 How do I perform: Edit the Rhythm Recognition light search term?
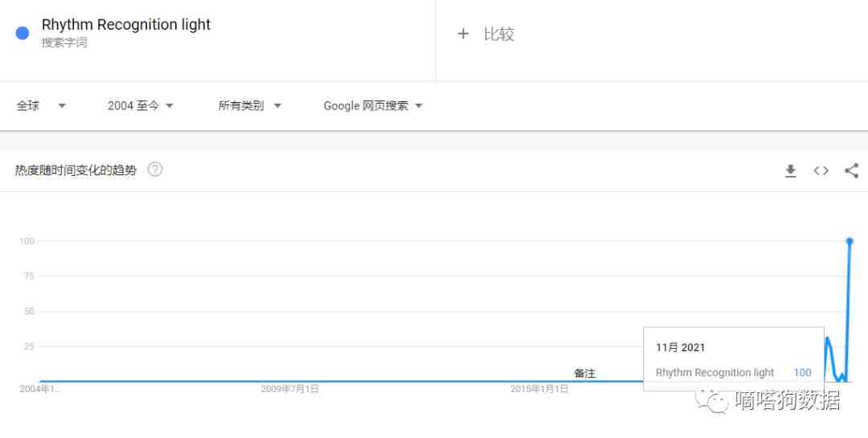coord(126,25)
